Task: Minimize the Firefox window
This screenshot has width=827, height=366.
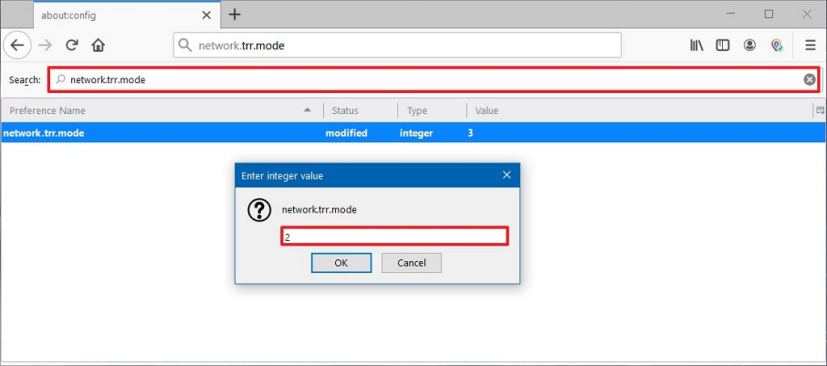Action: pyautogui.click(x=730, y=14)
